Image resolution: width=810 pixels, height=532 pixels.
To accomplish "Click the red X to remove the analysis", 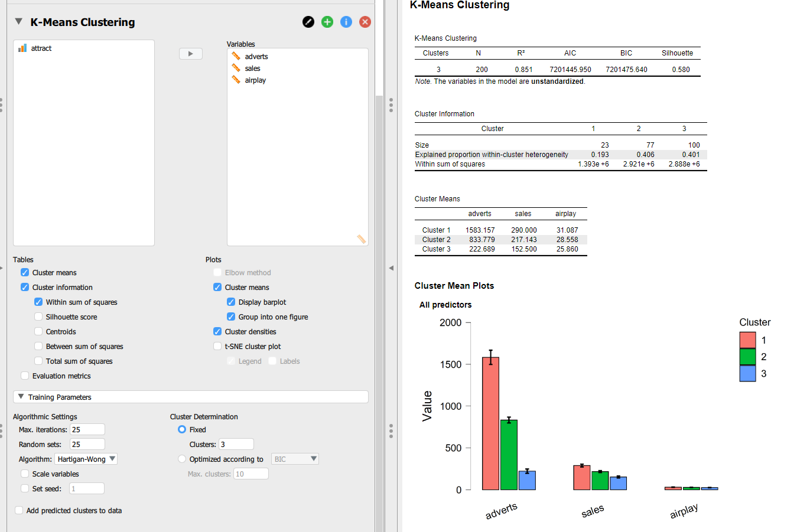I will click(x=365, y=22).
